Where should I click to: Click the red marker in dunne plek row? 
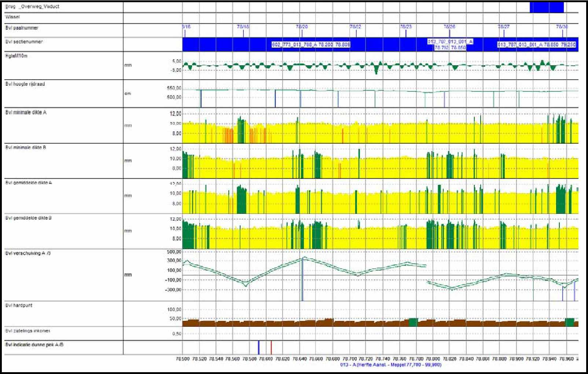coord(271,347)
